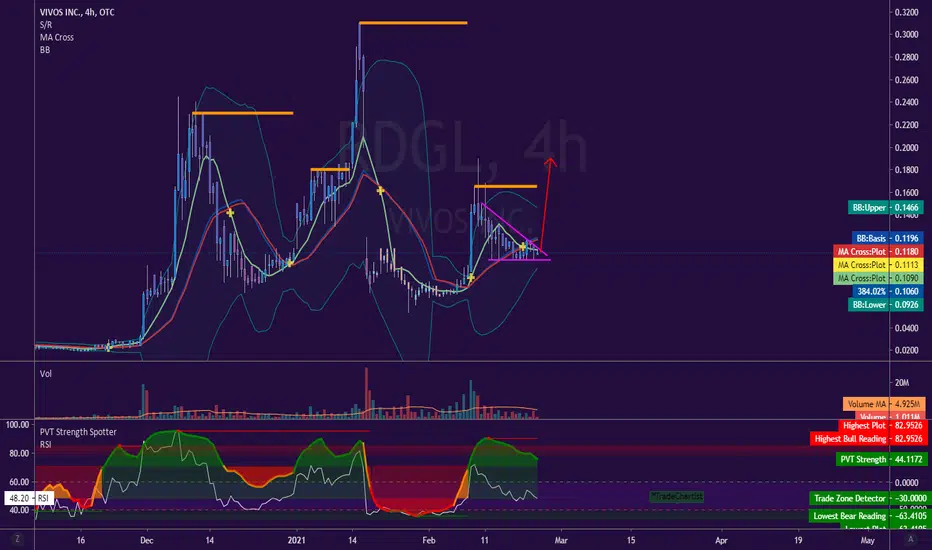Click the Trade Zone Detector -30.0000 label
This screenshot has height=550, width=932.
coord(868,498)
